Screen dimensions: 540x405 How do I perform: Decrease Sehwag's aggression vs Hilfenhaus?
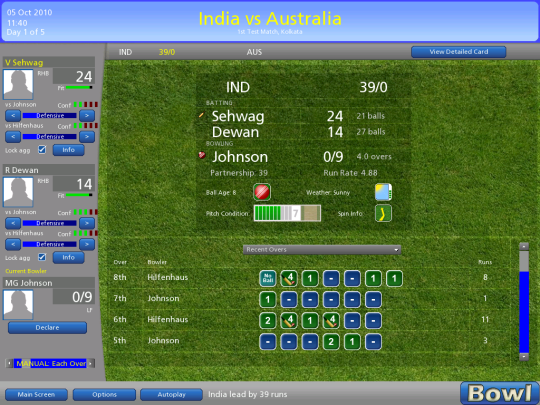[13, 137]
